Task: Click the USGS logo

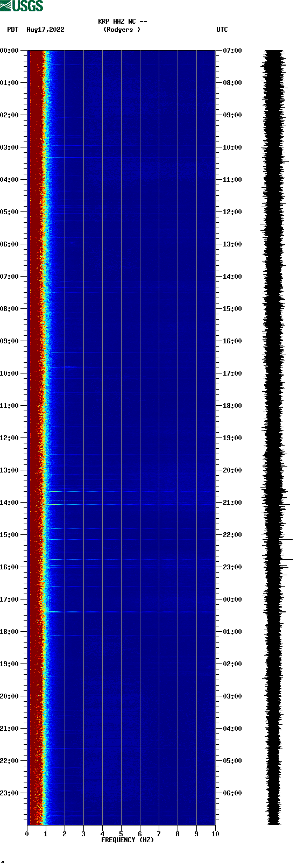Action: click(22, 6)
